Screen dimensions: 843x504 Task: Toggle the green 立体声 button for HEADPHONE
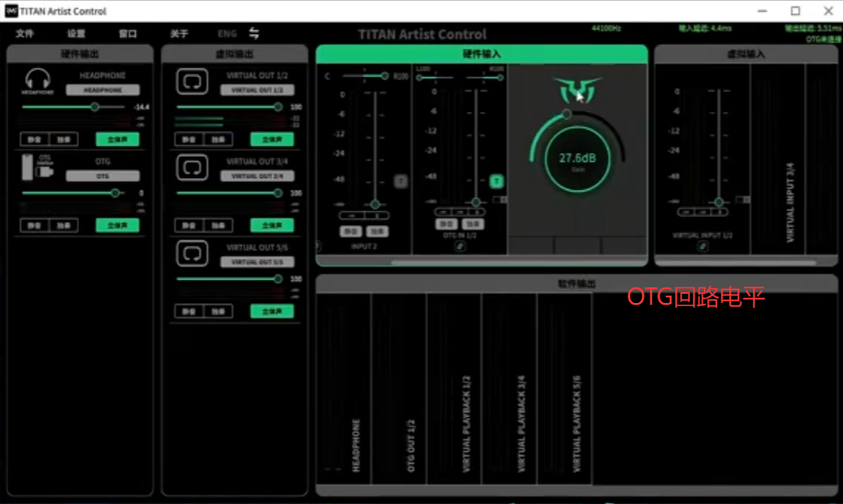pos(118,140)
